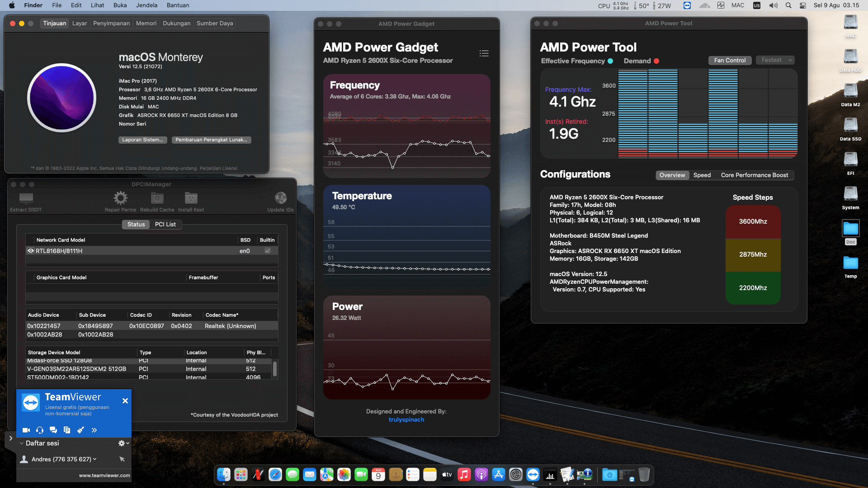868x488 pixels.
Task: Open the AMD Power Gadget list menu icon
Action: [484, 53]
